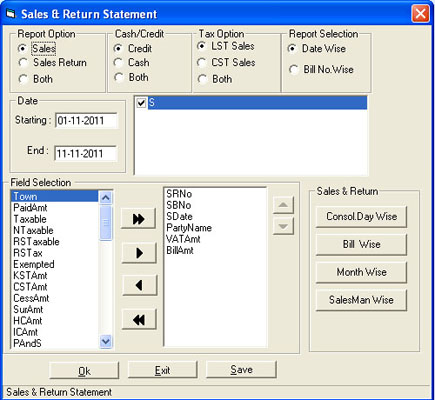Click the single left arrow remove-field button
435x400 pixels.
(x=139, y=285)
